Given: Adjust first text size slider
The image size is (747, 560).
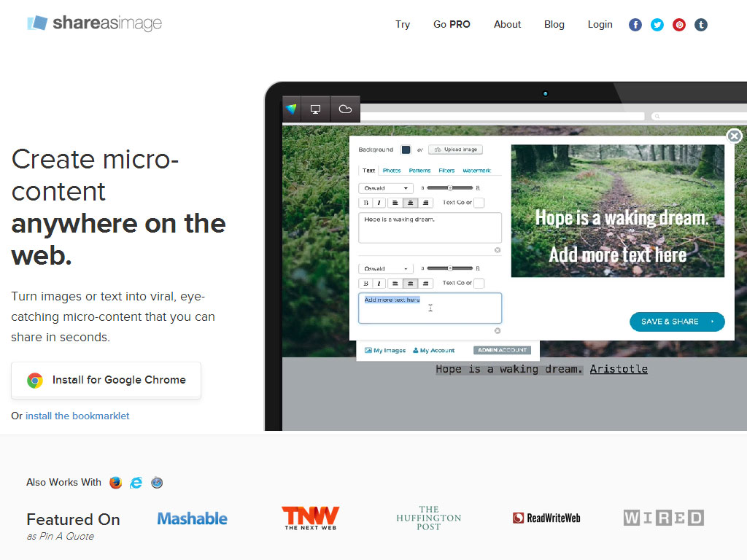Looking at the screenshot, I should [449, 188].
